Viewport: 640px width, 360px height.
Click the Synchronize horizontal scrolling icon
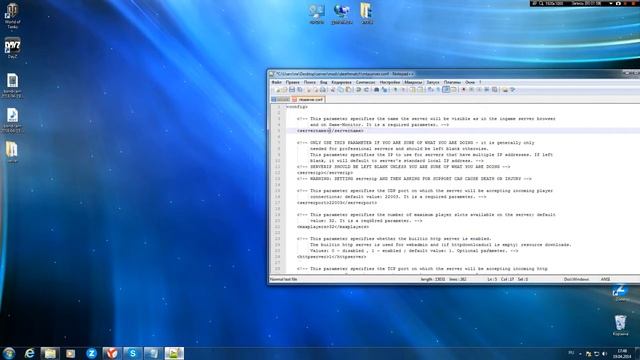pyautogui.click(x=420, y=89)
